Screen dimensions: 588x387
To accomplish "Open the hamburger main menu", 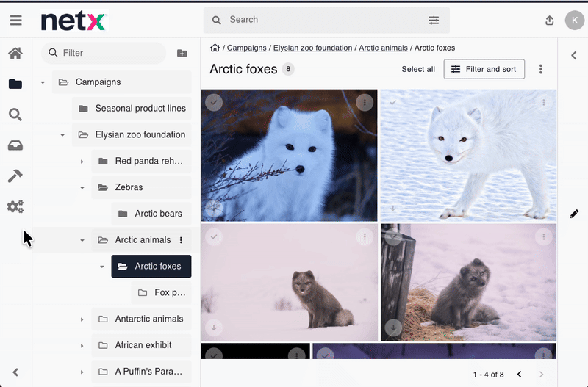I will pyautogui.click(x=15, y=21).
